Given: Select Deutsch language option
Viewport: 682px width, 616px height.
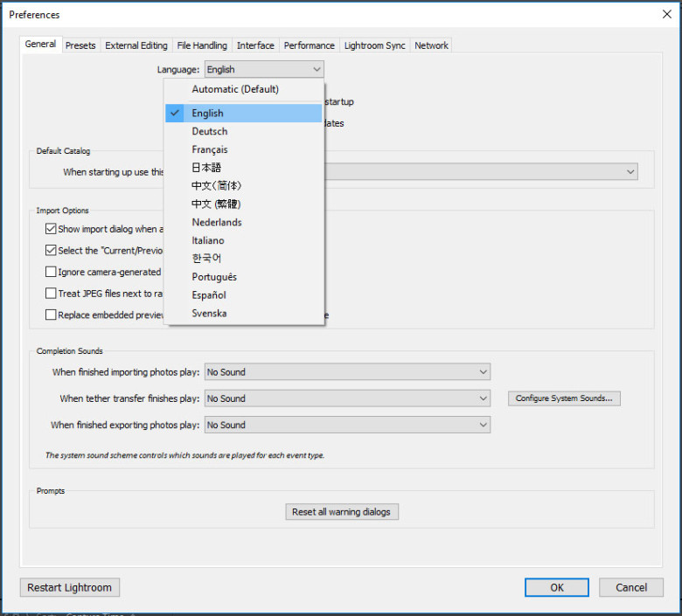Looking at the screenshot, I should click(244, 131).
